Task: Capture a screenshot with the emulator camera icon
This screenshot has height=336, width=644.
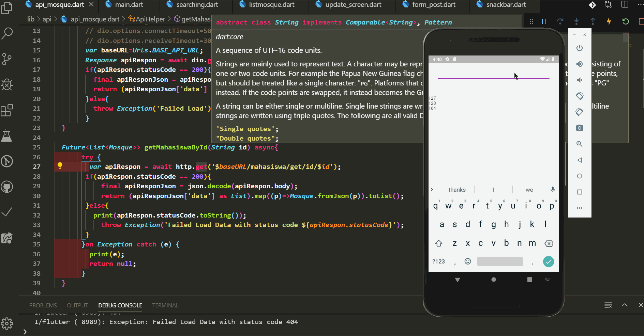Action: coord(580,128)
